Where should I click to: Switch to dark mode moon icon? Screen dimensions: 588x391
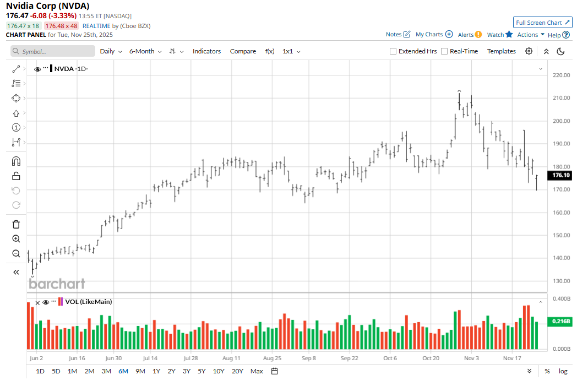pos(560,51)
